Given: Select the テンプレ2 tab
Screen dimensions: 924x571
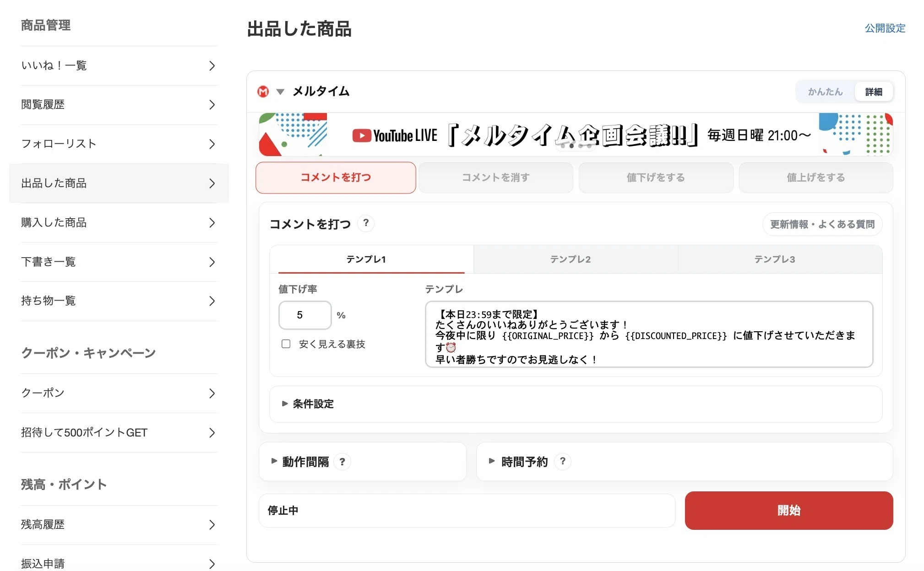Looking at the screenshot, I should coord(576,259).
